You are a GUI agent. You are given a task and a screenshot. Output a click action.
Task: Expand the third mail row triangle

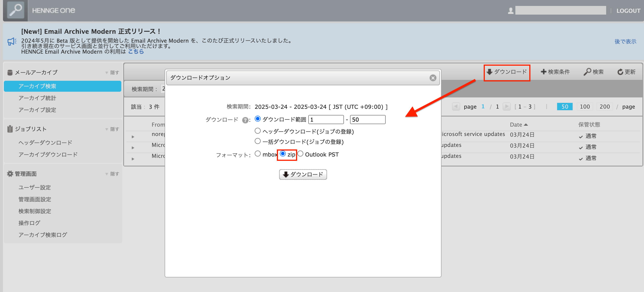pos(133,159)
